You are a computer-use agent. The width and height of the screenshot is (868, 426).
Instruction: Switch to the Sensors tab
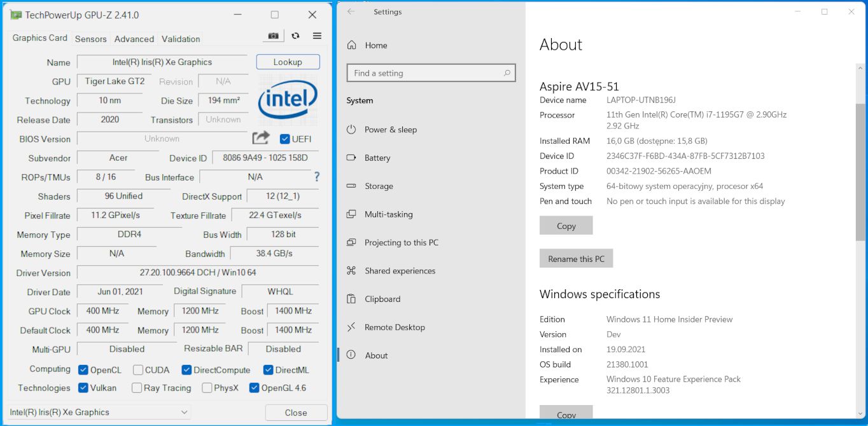tap(91, 39)
